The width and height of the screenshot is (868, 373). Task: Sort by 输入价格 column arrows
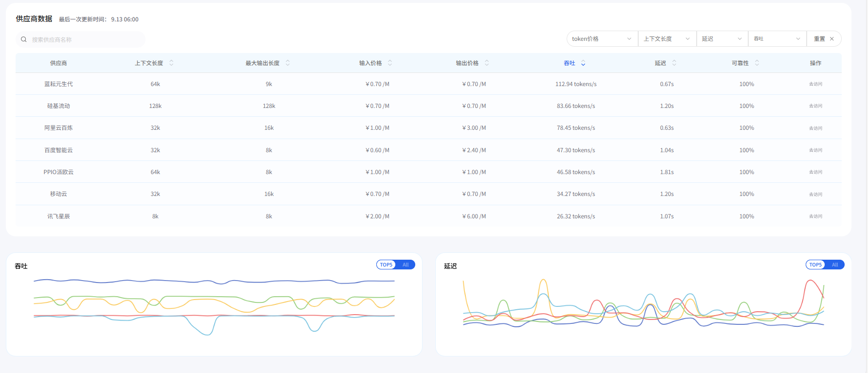[390, 63]
